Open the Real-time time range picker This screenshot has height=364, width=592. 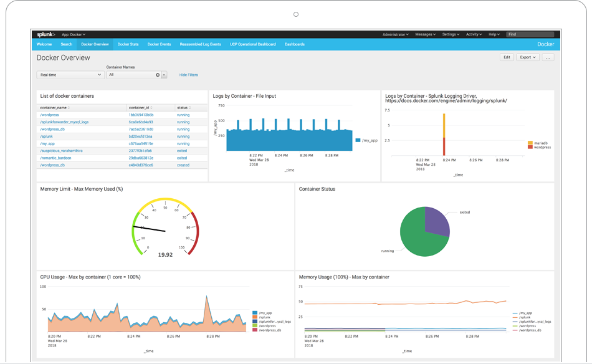[x=70, y=75]
